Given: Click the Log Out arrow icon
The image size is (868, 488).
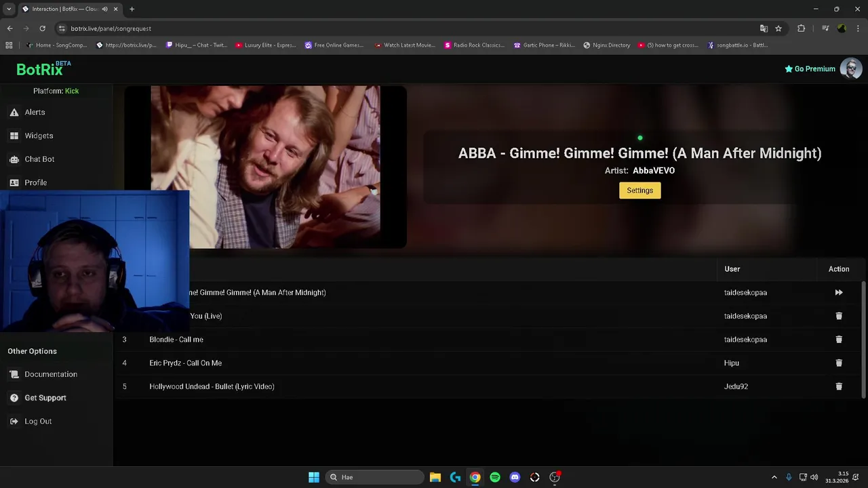Looking at the screenshot, I should tap(14, 422).
